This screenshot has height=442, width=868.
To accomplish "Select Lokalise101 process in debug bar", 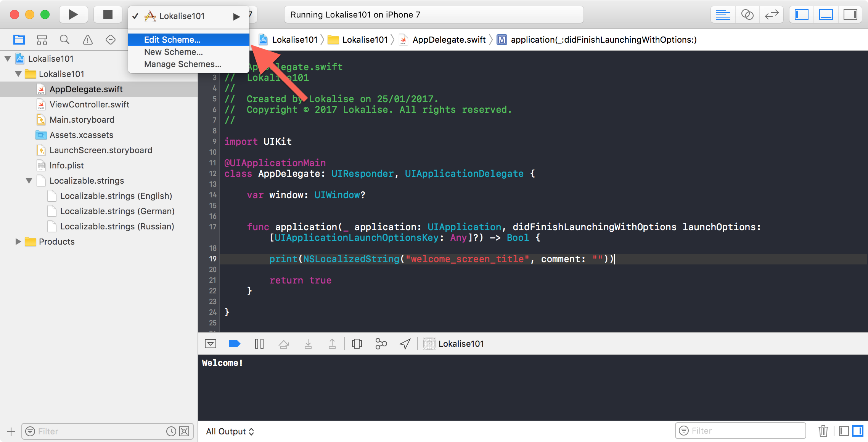I will (x=454, y=344).
